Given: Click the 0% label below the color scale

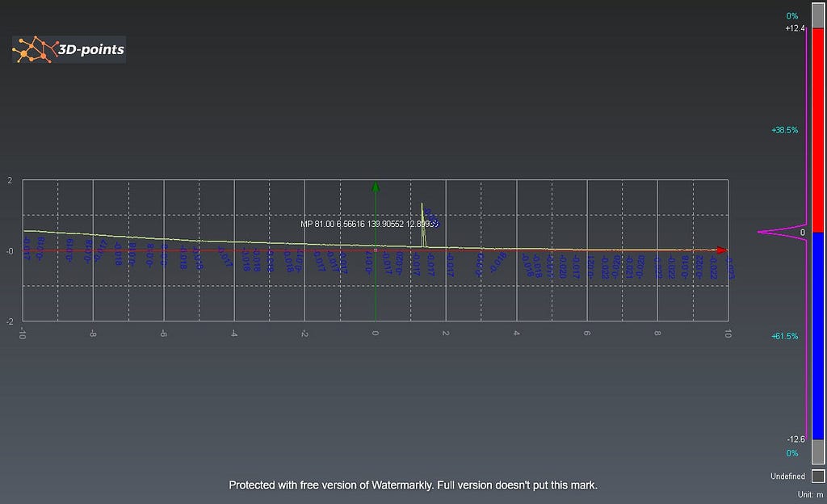Looking at the screenshot, I should (x=792, y=453).
